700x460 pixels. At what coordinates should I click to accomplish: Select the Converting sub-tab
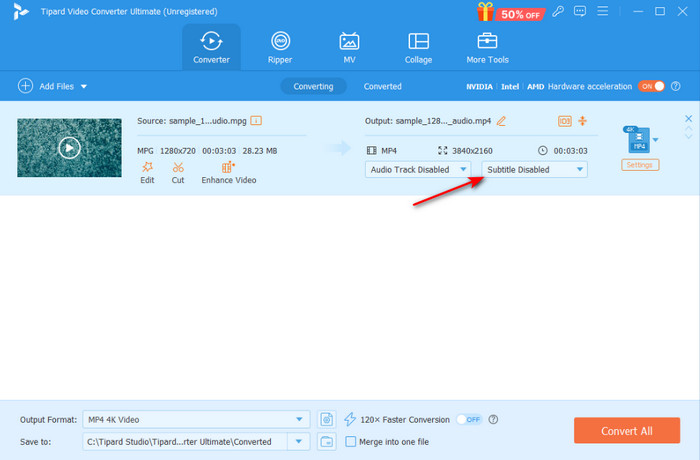tap(313, 86)
